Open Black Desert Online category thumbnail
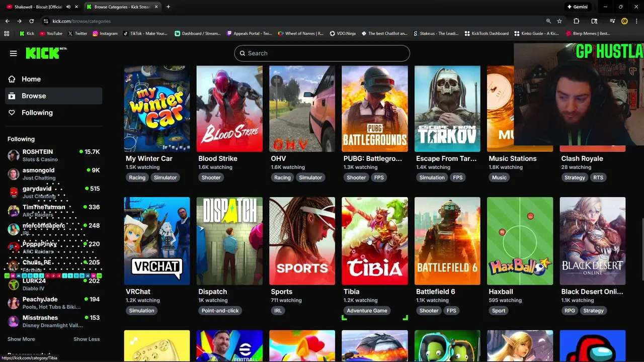This screenshot has height=362, width=644. click(593, 241)
